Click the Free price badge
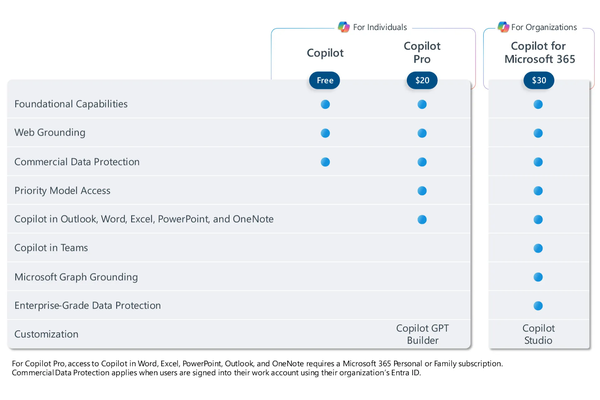The image size is (600, 400). point(325,80)
